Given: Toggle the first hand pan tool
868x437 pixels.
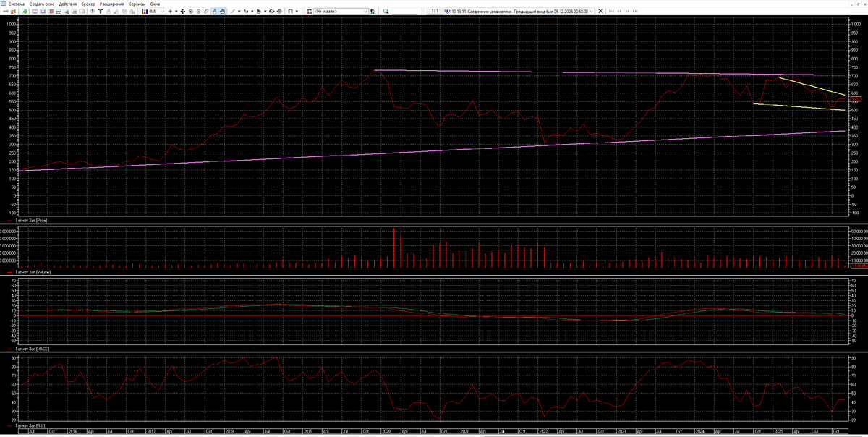Looking at the screenshot, I should pos(214,12).
